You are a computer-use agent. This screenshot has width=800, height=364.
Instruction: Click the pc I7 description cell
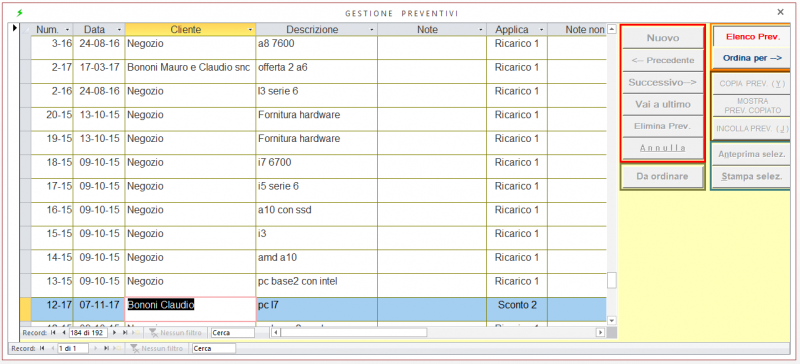tap(317, 309)
